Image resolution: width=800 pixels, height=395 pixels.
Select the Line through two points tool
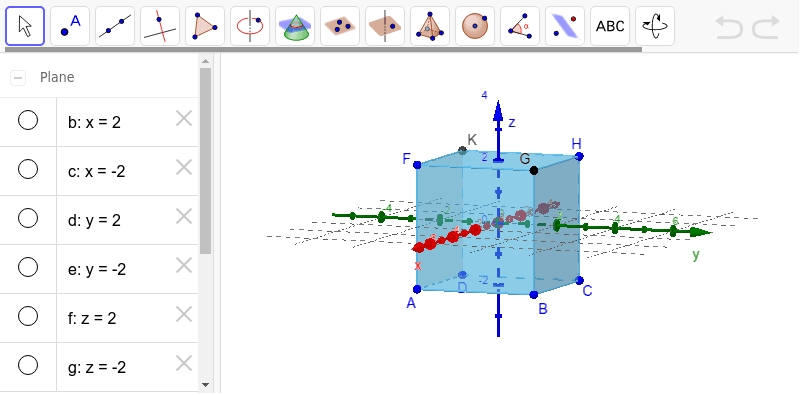point(115,26)
